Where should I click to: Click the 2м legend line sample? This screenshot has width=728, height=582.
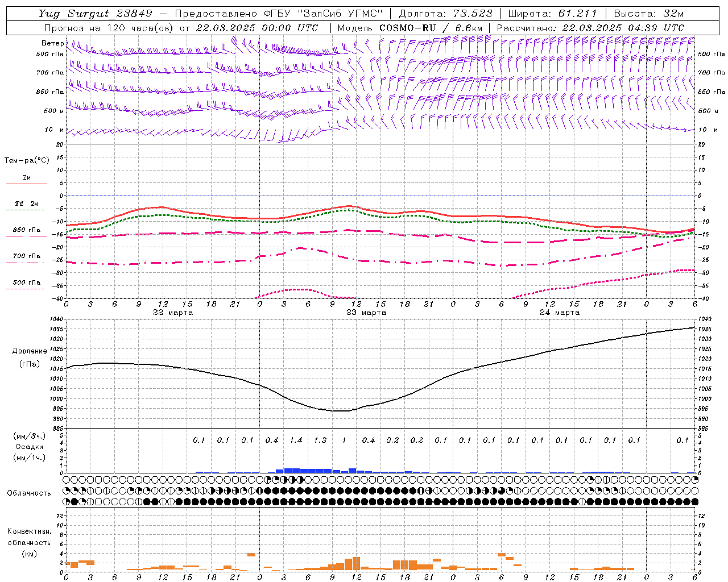26,184
